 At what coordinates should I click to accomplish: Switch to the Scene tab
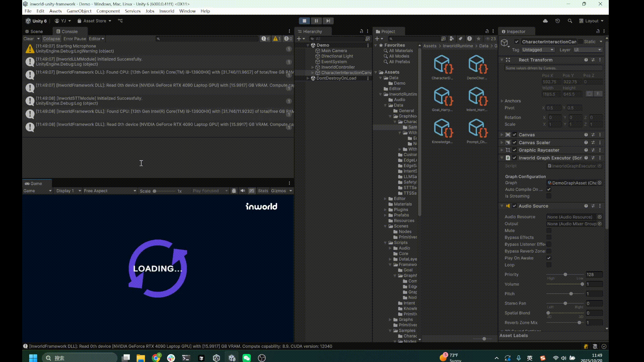[36, 32]
